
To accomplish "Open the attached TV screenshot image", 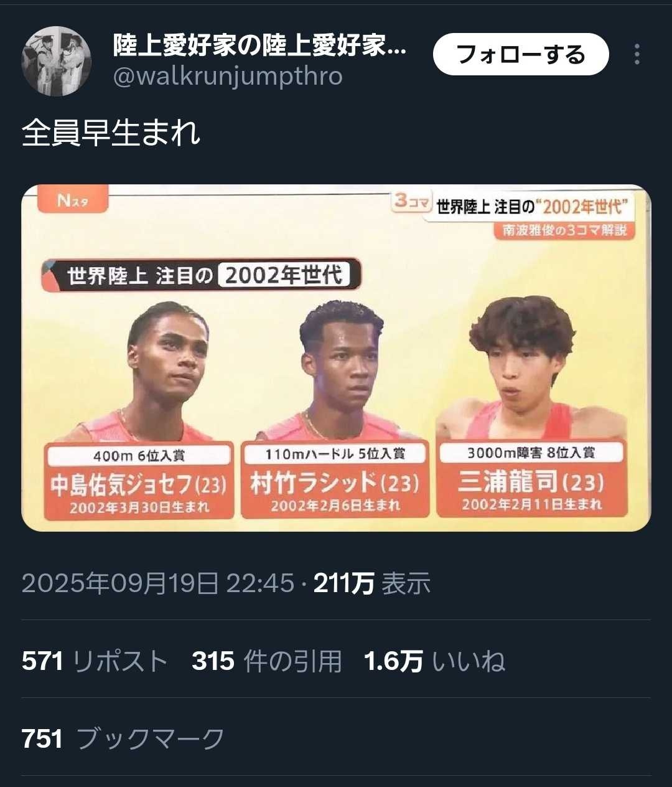I will pos(336,357).
